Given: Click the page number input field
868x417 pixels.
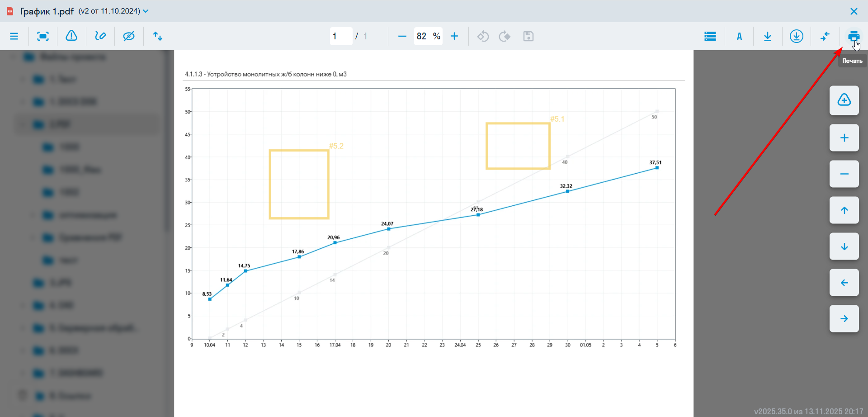Looking at the screenshot, I should (x=340, y=36).
